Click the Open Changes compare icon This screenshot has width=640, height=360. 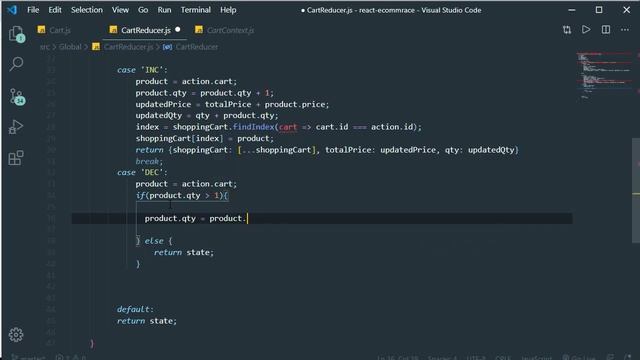coord(567,30)
